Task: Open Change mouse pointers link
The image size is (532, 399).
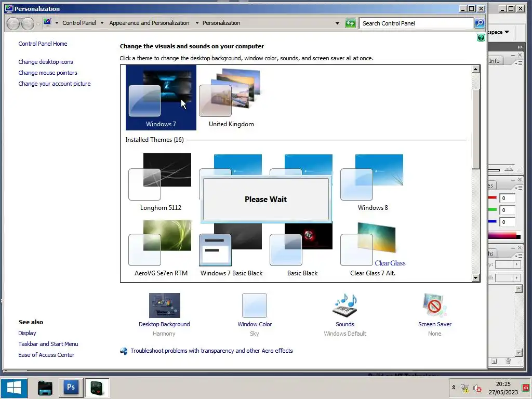Action: point(47,73)
